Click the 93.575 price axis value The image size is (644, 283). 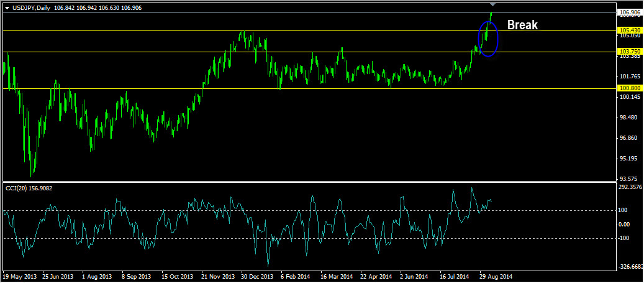click(629, 179)
